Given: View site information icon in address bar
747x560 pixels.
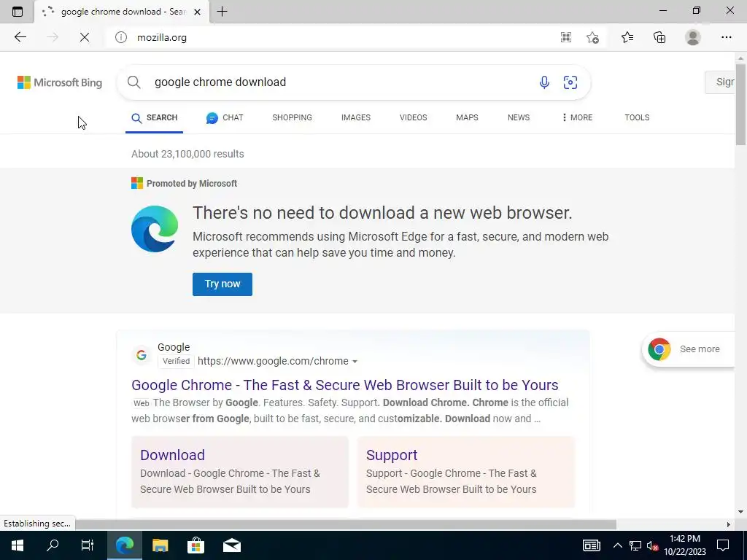Looking at the screenshot, I should tap(121, 37).
